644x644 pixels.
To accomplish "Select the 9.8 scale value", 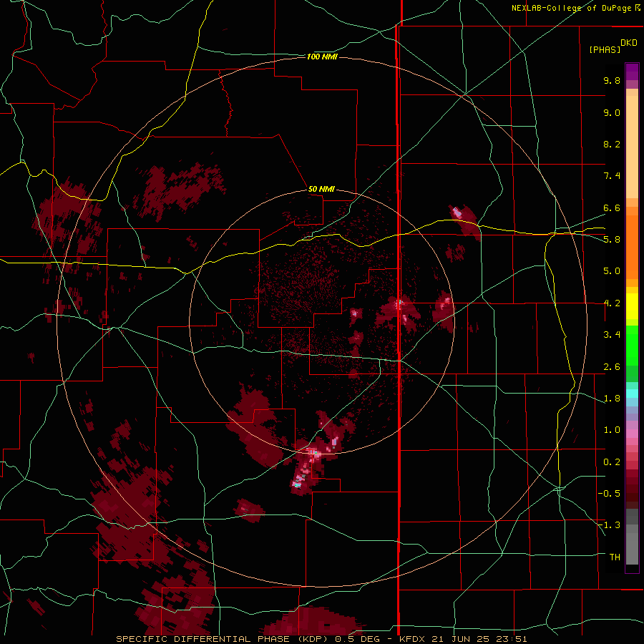I will tap(612, 80).
